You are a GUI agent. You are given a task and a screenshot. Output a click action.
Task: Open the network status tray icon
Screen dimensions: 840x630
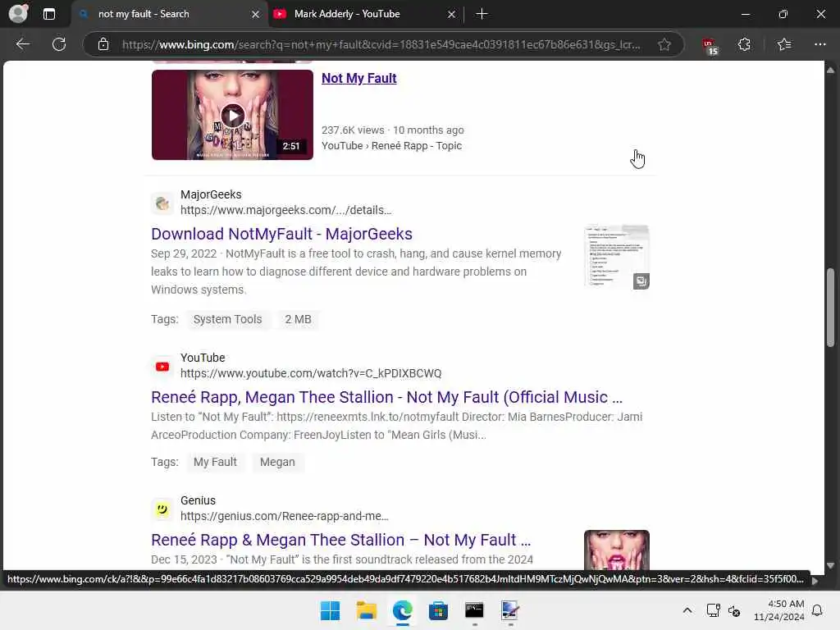(713, 610)
